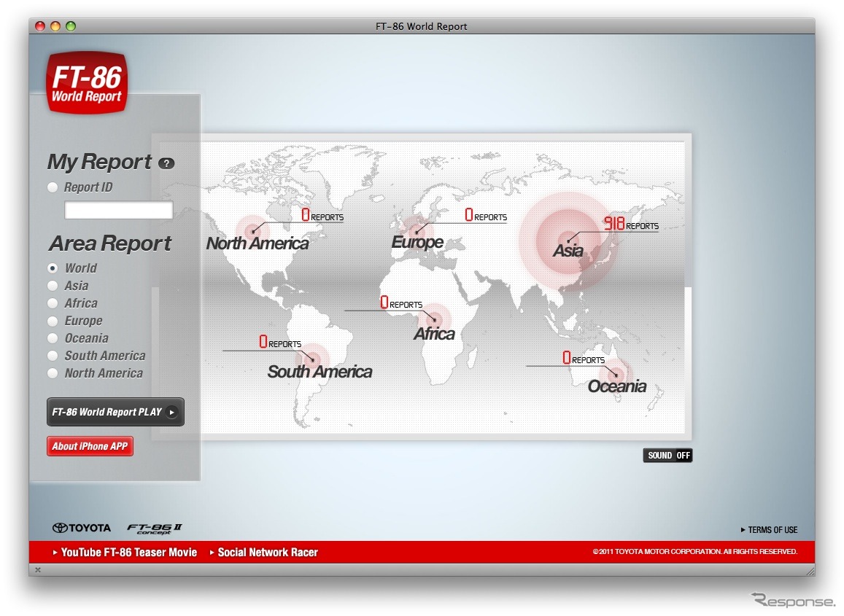This screenshot has height=616, width=844.
Task: Start the FT-86 World Report PLAY button
Action: [115, 412]
